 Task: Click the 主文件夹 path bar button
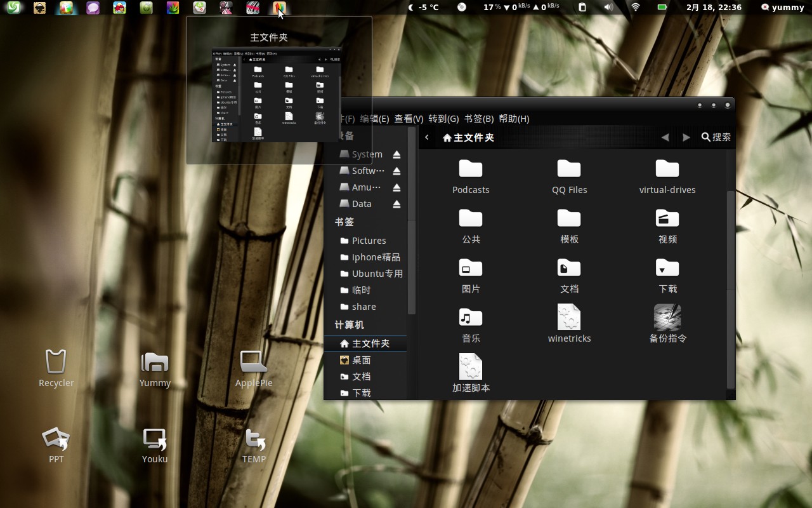coord(468,137)
